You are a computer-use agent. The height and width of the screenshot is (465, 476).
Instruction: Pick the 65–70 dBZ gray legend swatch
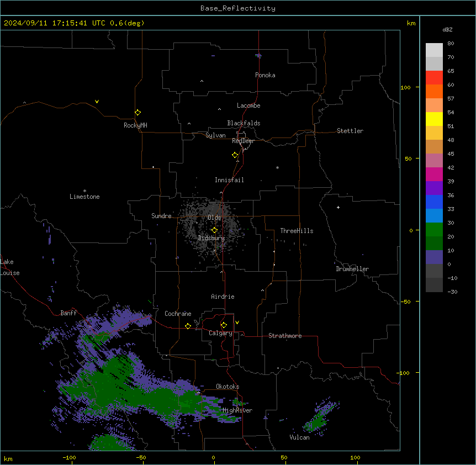click(x=434, y=64)
